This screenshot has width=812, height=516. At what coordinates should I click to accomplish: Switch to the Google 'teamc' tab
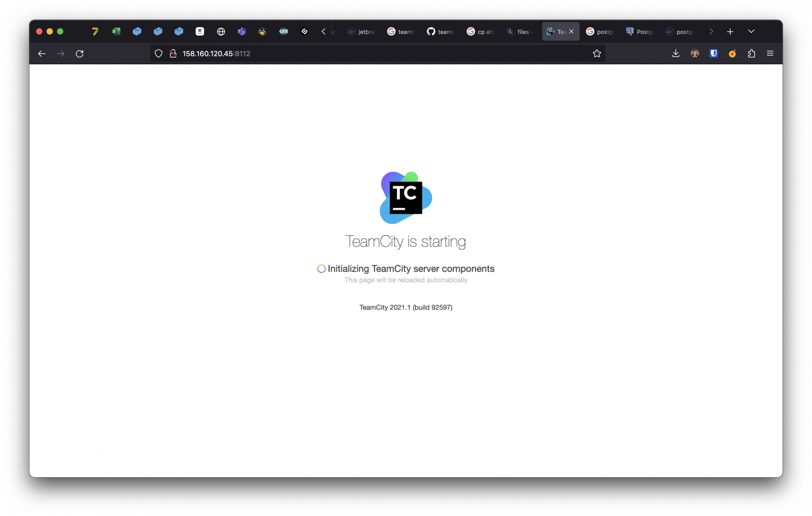click(x=401, y=31)
